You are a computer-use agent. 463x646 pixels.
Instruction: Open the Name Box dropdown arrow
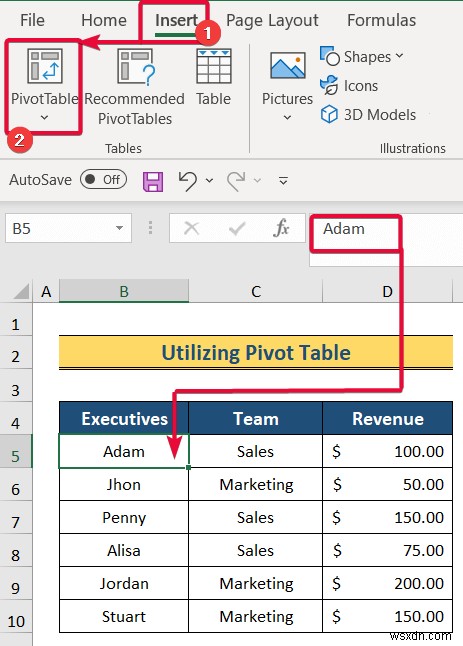point(119,228)
